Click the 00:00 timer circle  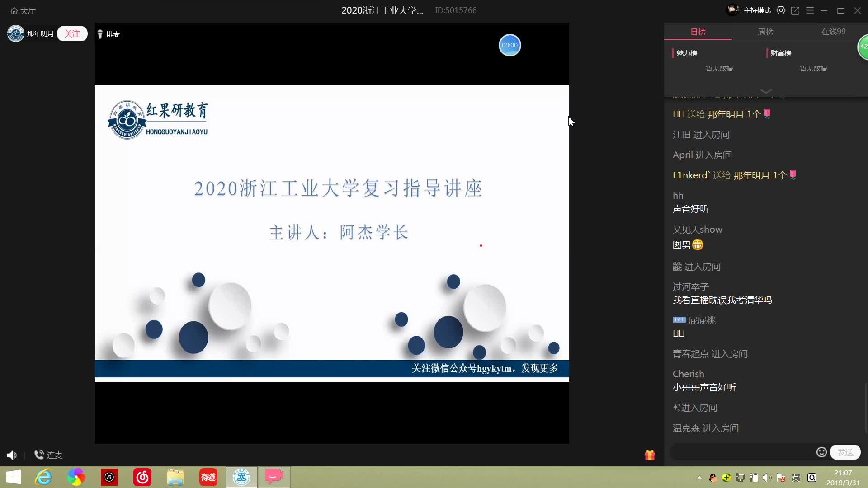pyautogui.click(x=509, y=45)
